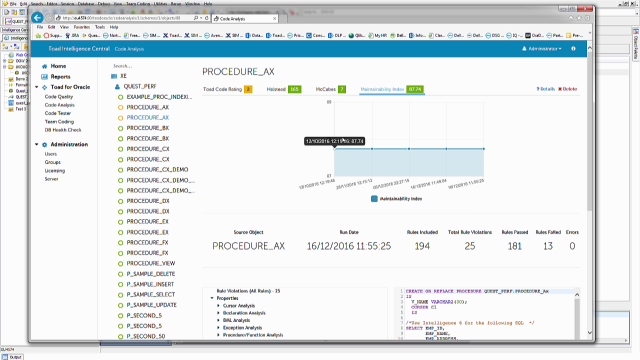Open the browser View menu
The width and height of the screenshot is (640, 360).
pos(64,27)
